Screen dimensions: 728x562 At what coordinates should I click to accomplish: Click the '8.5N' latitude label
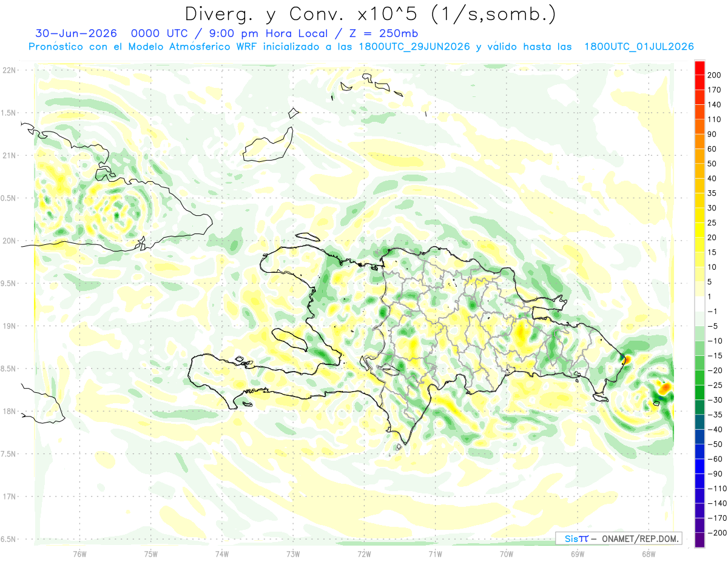pos(8,369)
